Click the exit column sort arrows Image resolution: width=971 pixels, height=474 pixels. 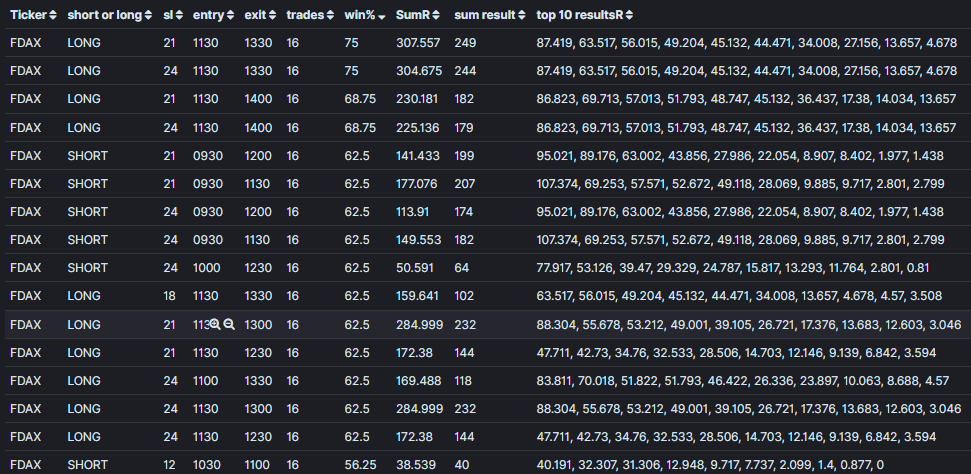272,15
